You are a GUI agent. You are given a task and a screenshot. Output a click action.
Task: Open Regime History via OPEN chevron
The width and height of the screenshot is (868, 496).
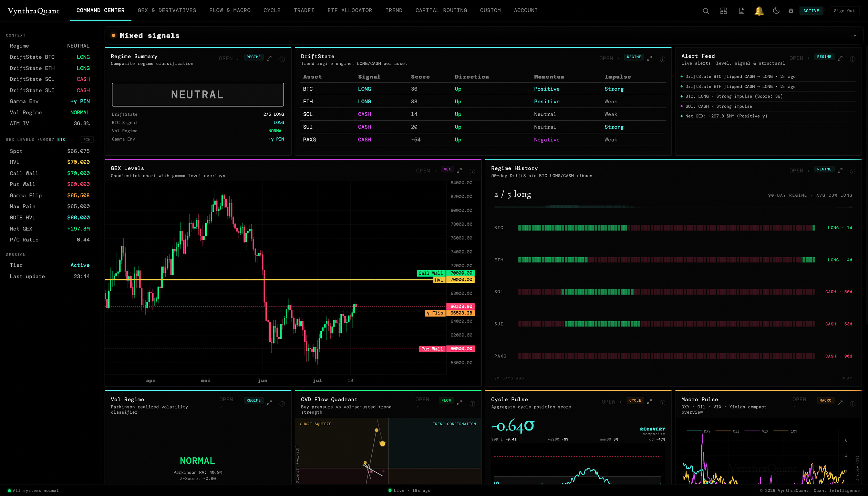click(799, 170)
